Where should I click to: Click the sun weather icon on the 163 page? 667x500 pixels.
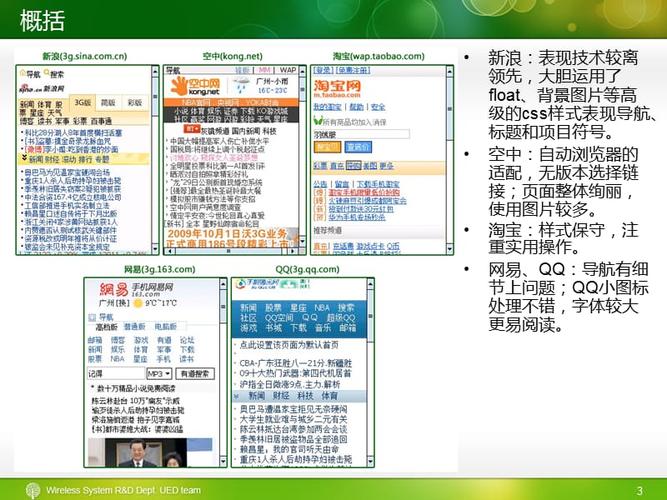pos(138,303)
